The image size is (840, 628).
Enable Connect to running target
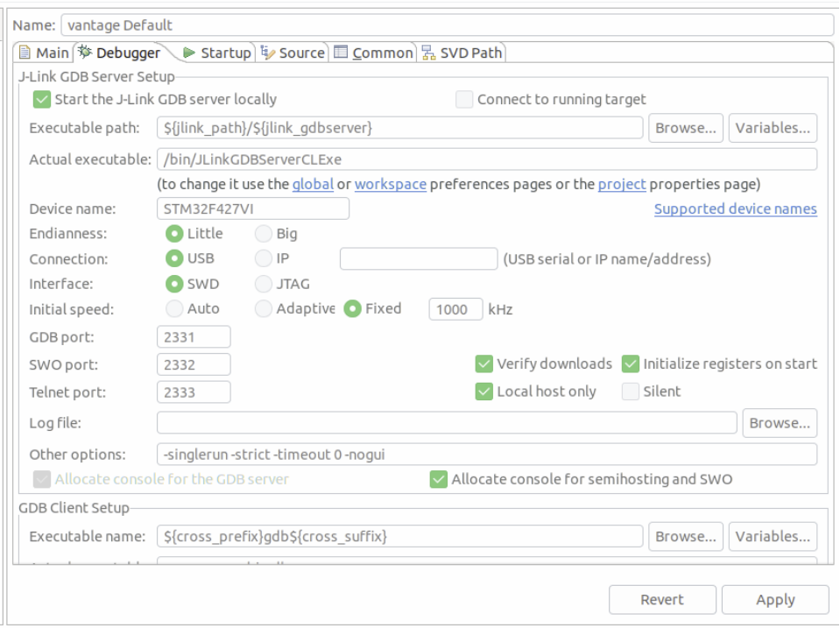pos(462,100)
